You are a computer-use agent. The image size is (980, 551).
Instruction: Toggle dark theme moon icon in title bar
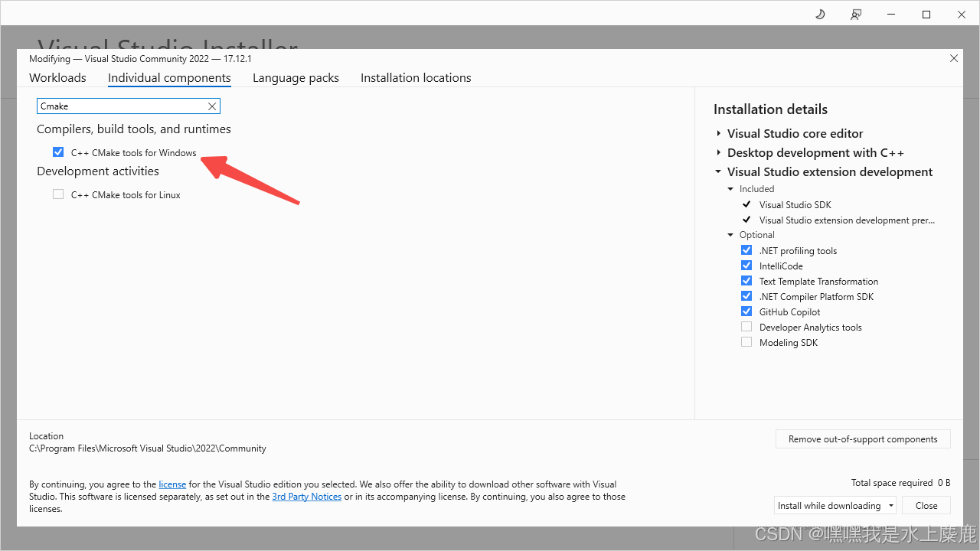click(820, 14)
